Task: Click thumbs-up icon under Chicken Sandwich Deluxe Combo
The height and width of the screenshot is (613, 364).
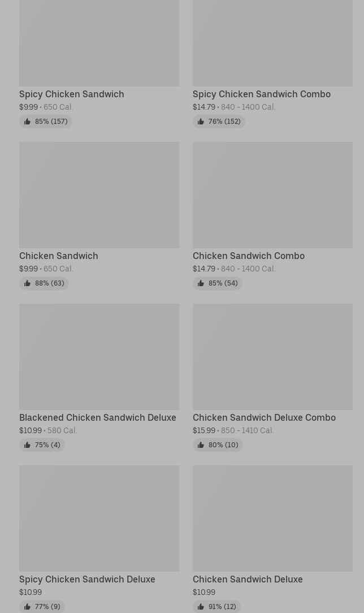Action: click(201, 445)
